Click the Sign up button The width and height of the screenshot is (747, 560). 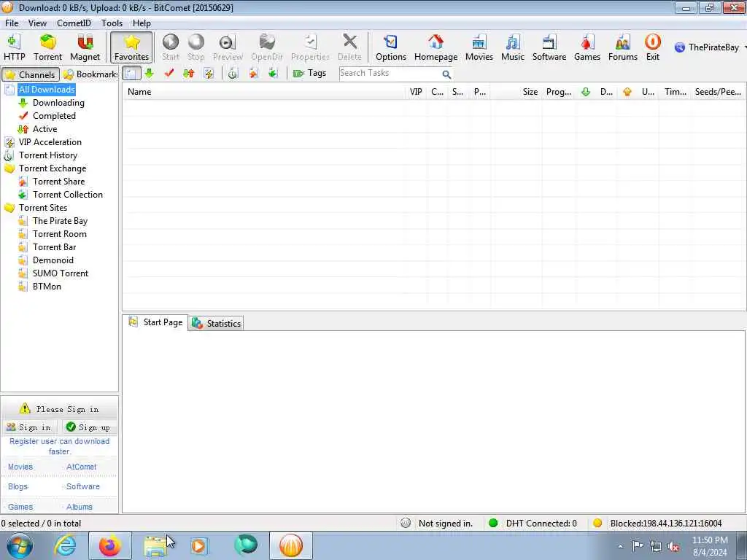click(x=88, y=427)
